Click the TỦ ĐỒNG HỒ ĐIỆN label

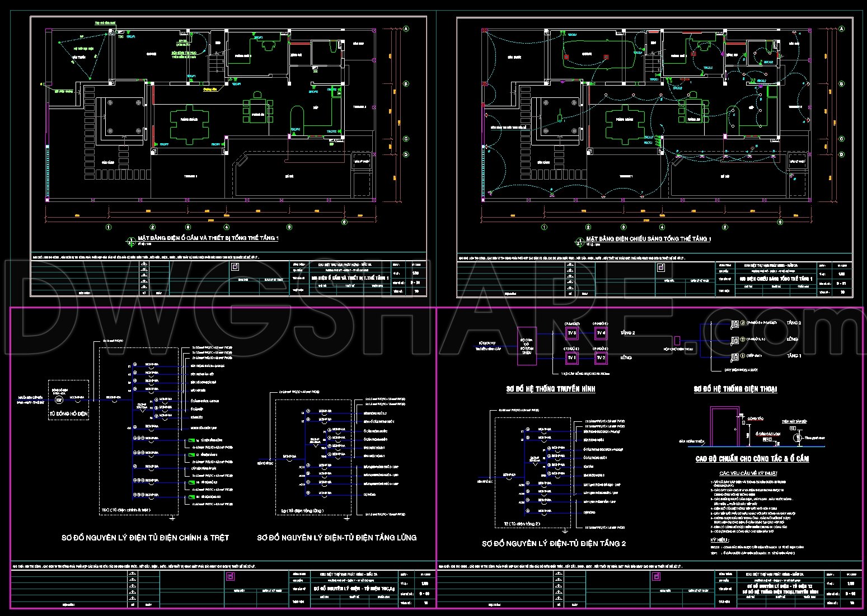(68, 415)
